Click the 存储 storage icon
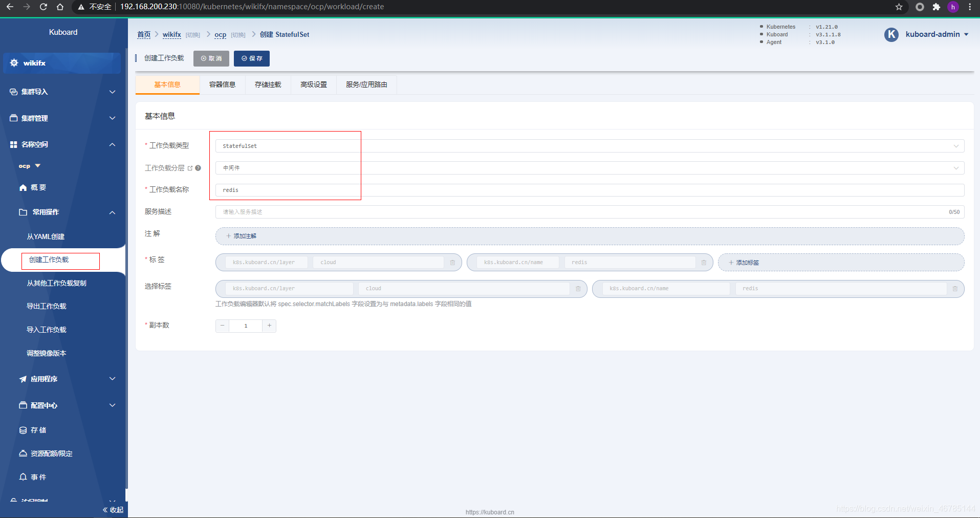Image resolution: width=980 pixels, height=518 pixels. (x=23, y=430)
